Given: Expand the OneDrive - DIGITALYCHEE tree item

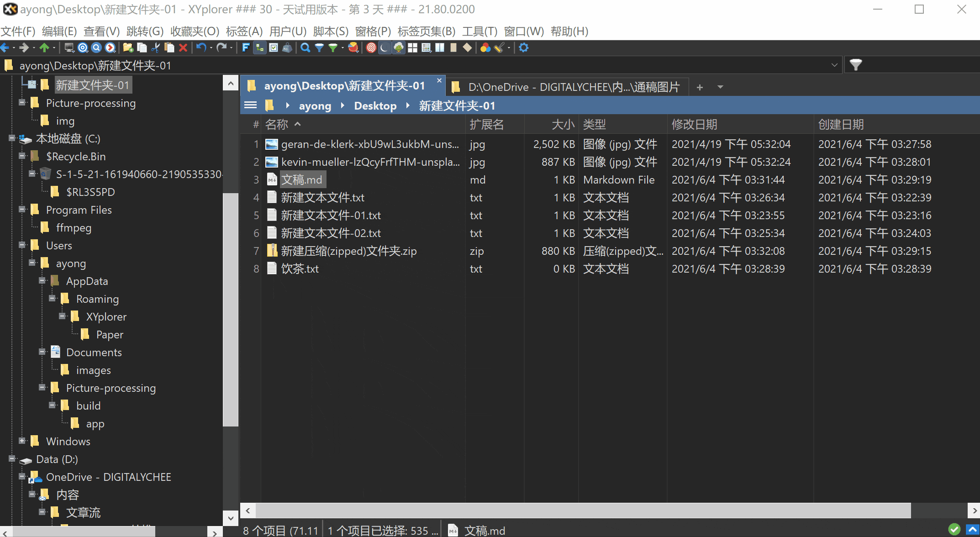Looking at the screenshot, I should [x=19, y=477].
